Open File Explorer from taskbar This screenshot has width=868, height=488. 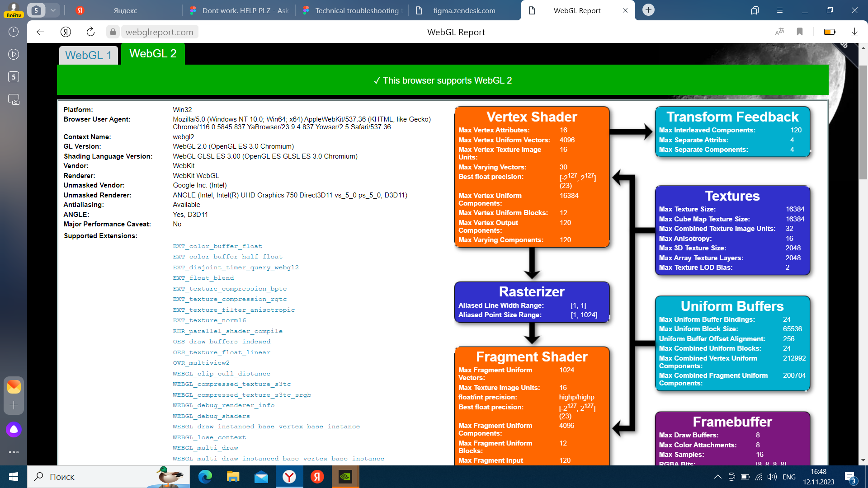point(233,477)
